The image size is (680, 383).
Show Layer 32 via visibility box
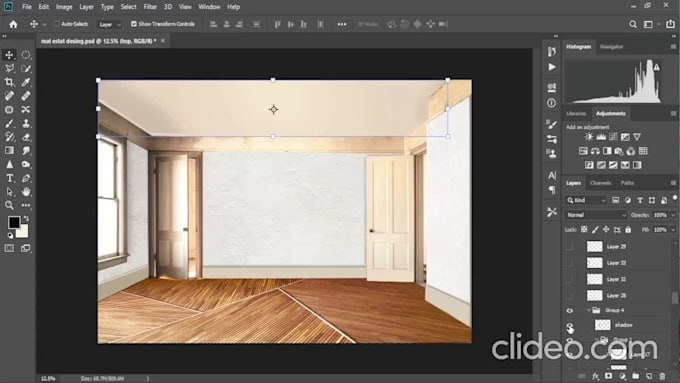570,279
